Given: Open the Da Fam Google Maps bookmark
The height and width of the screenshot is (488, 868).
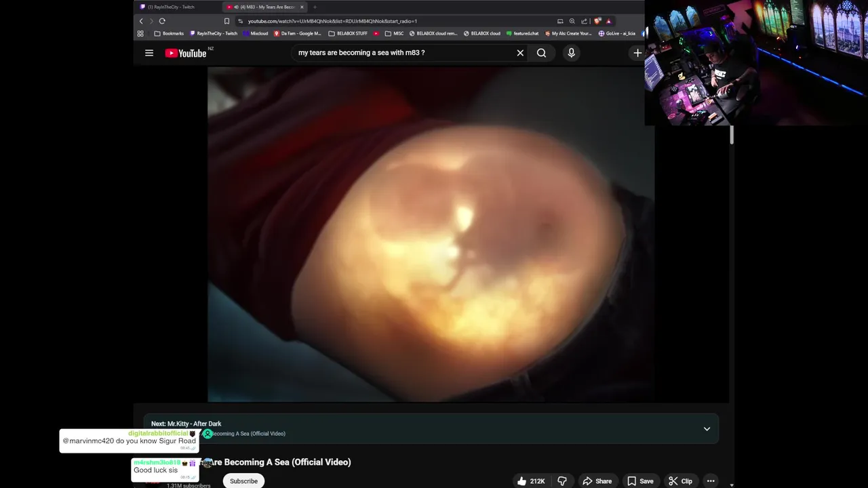Looking at the screenshot, I should pyautogui.click(x=298, y=33).
